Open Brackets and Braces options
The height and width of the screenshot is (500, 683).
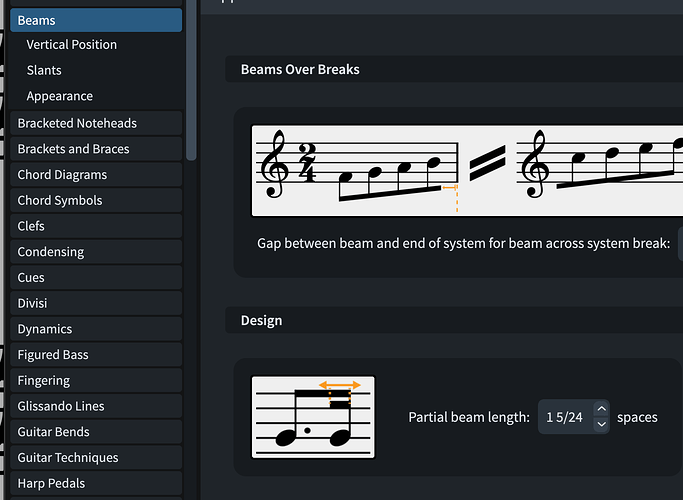(x=73, y=149)
